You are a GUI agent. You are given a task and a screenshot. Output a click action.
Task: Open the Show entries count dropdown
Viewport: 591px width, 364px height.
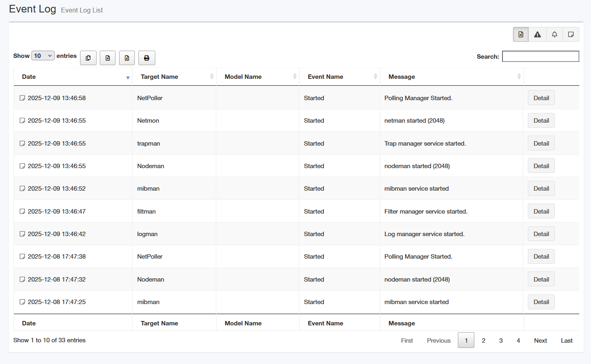pyautogui.click(x=43, y=56)
